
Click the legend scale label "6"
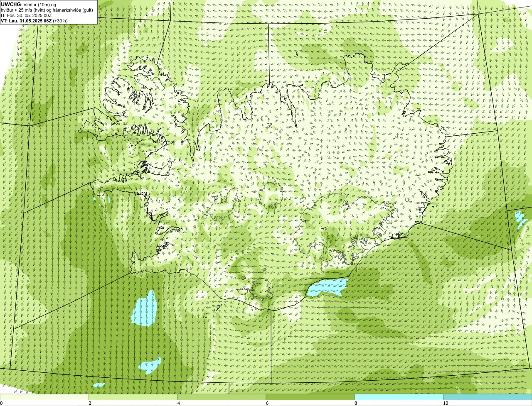point(267,403)
